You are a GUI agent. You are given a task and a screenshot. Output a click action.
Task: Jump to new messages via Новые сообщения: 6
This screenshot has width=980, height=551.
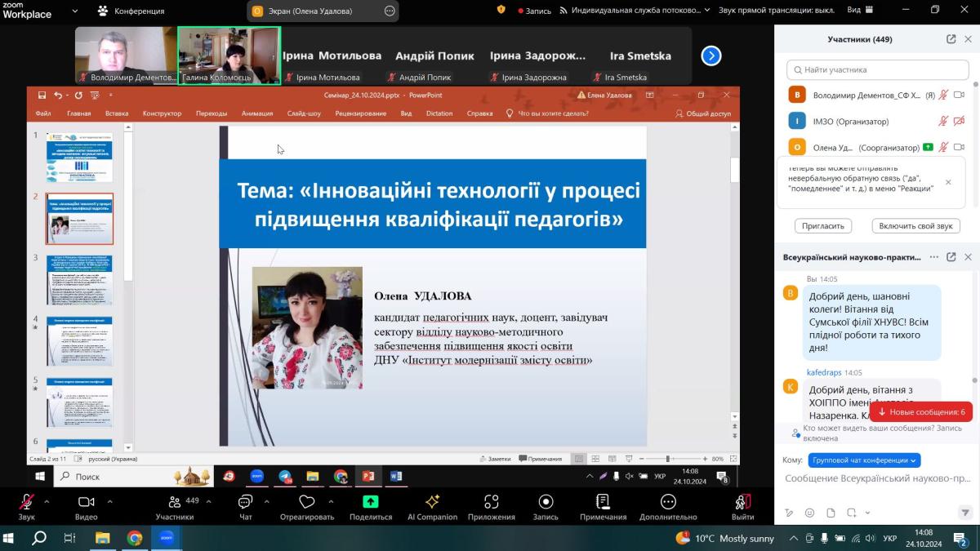pyautogui.click(x=920, y=412)
